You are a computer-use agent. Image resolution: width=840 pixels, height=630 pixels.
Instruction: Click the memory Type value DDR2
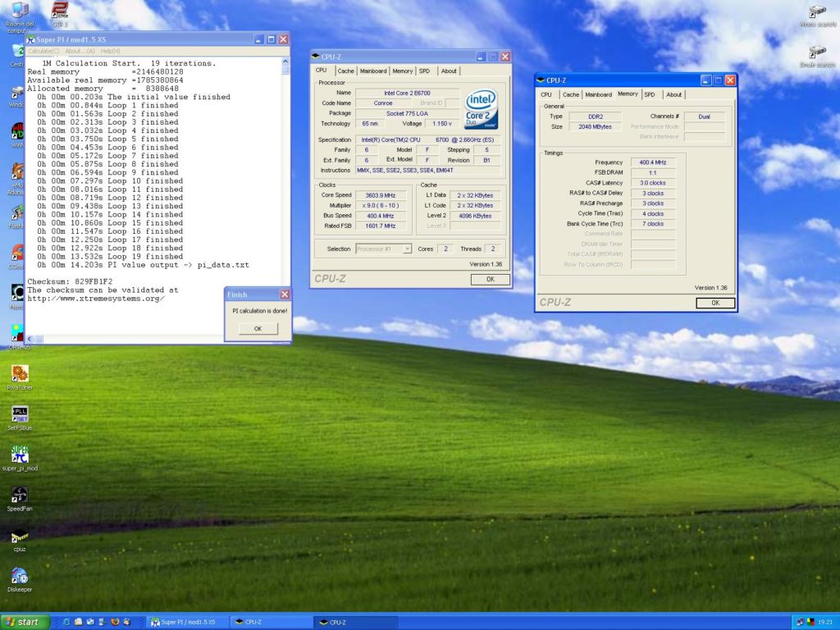pyautogui.click(x=596, y=116)
